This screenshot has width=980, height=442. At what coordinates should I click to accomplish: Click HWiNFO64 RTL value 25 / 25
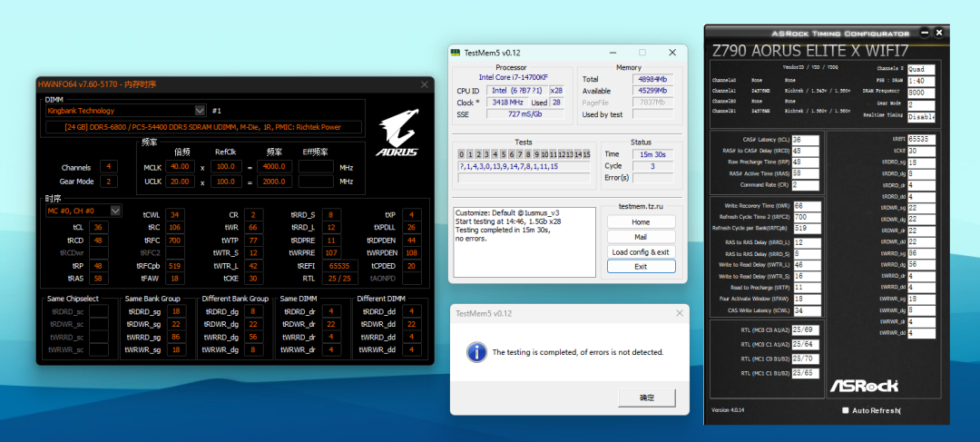[340, 279]
